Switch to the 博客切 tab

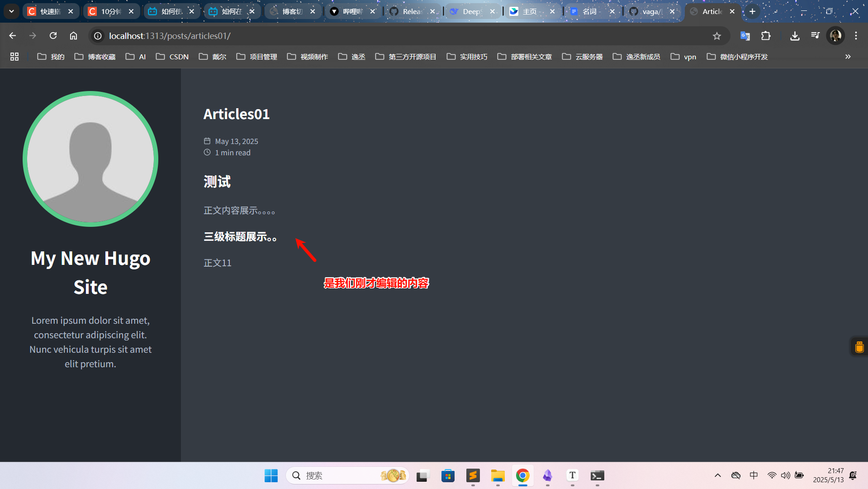coord(292,11)
